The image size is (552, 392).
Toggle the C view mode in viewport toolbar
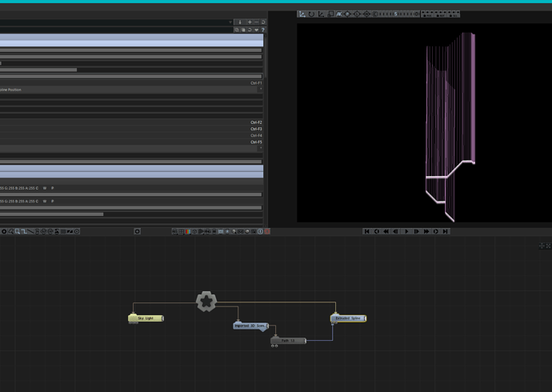coord(375,14)
